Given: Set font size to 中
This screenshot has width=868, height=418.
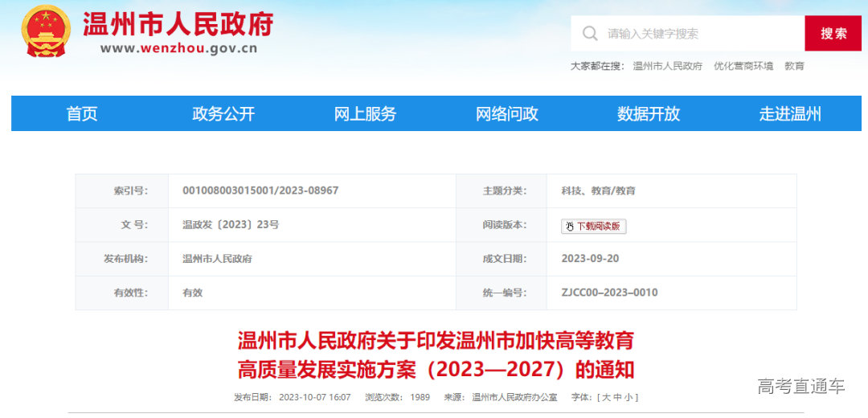Looking at the screenshot, I should (x=618, y=398).
